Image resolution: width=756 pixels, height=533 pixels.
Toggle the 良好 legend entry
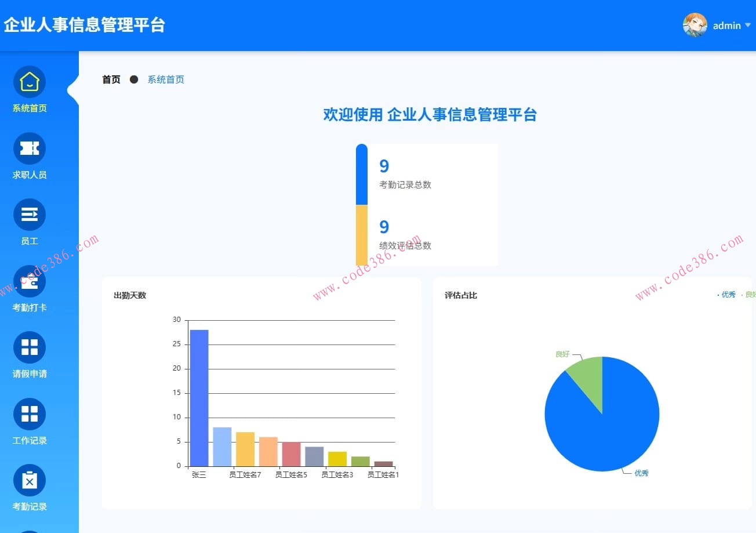coord(751,295)
